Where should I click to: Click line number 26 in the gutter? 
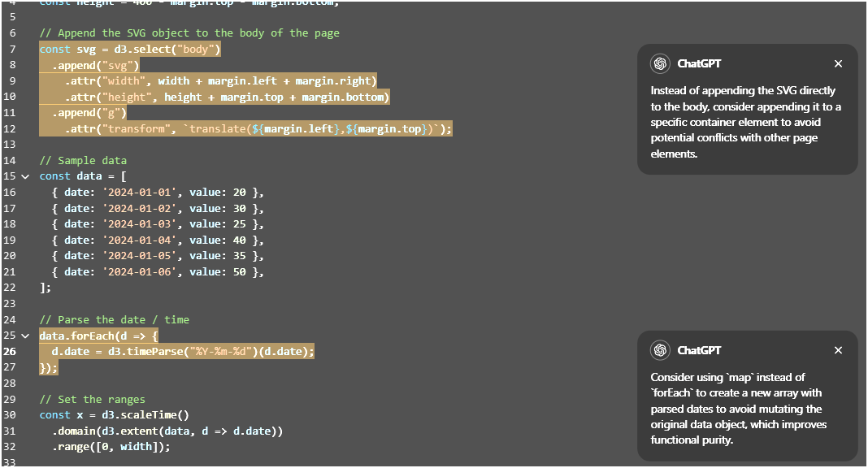click(10, 352)
